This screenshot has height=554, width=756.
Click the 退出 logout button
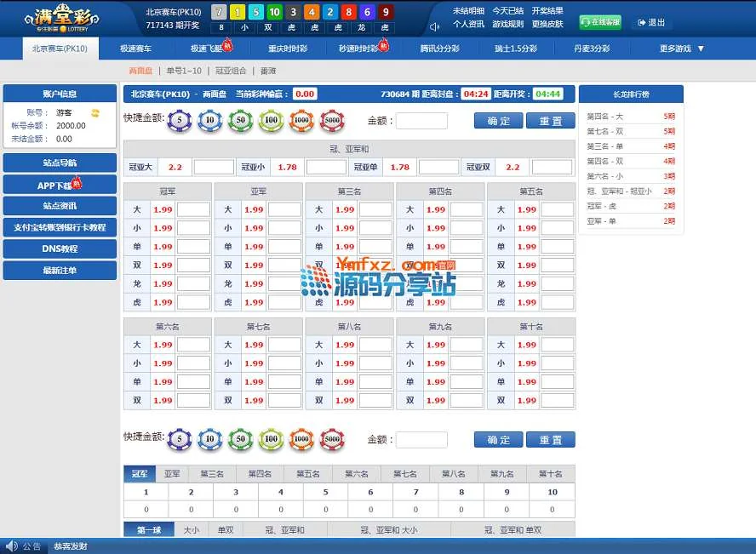pos(651,23)
